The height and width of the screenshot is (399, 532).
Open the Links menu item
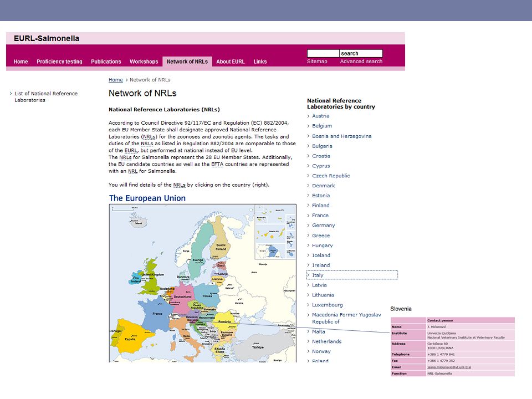click(260, 62)
